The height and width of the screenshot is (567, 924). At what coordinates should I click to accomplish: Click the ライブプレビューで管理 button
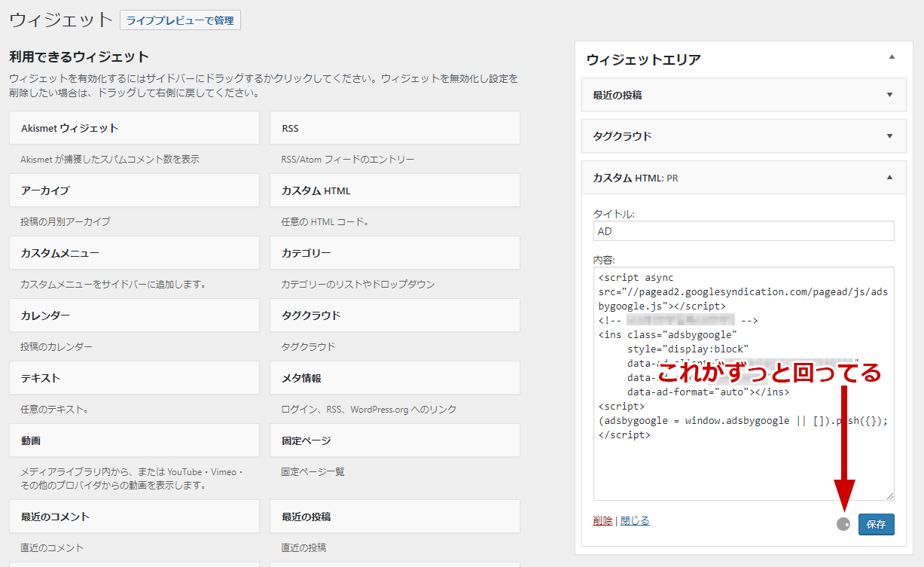(180, 20)
